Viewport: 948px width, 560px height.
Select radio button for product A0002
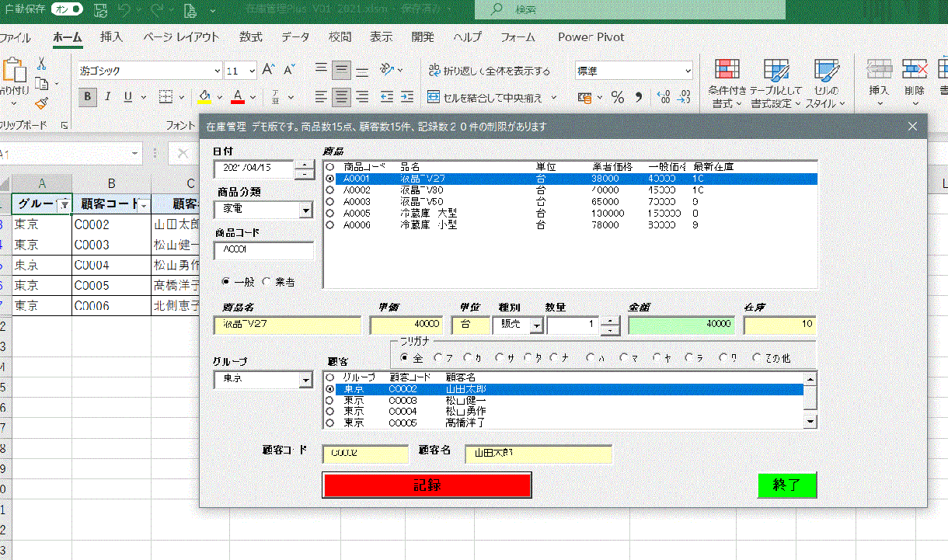[330, 190]
